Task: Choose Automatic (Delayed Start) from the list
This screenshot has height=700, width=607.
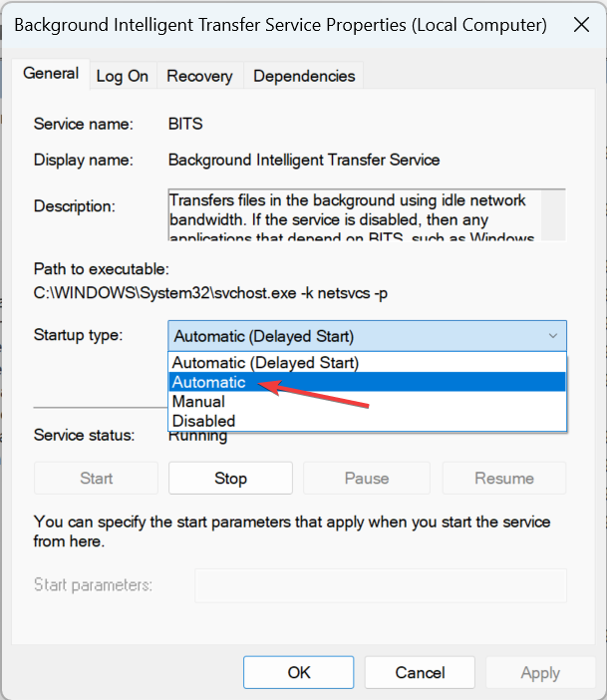Action: coord(266,363)
